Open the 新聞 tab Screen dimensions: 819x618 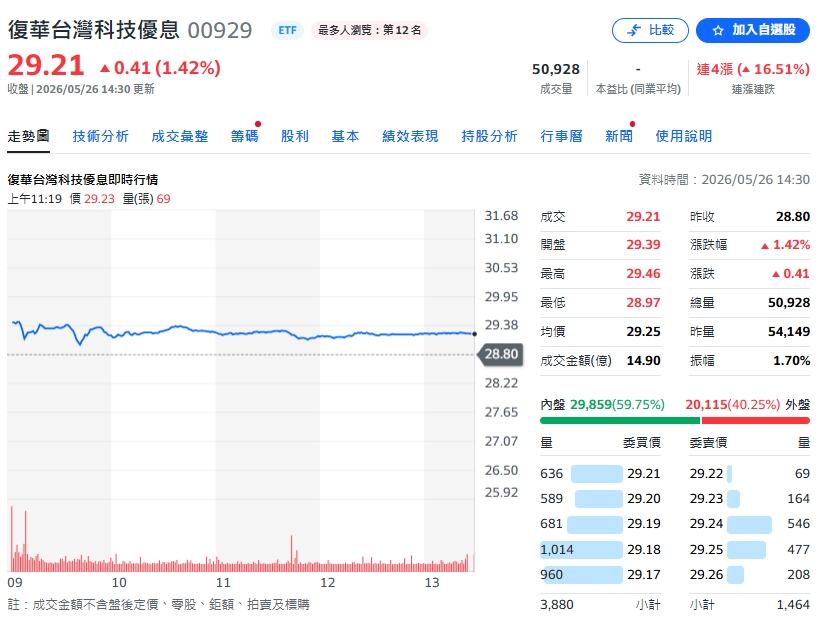click(618, 136)
